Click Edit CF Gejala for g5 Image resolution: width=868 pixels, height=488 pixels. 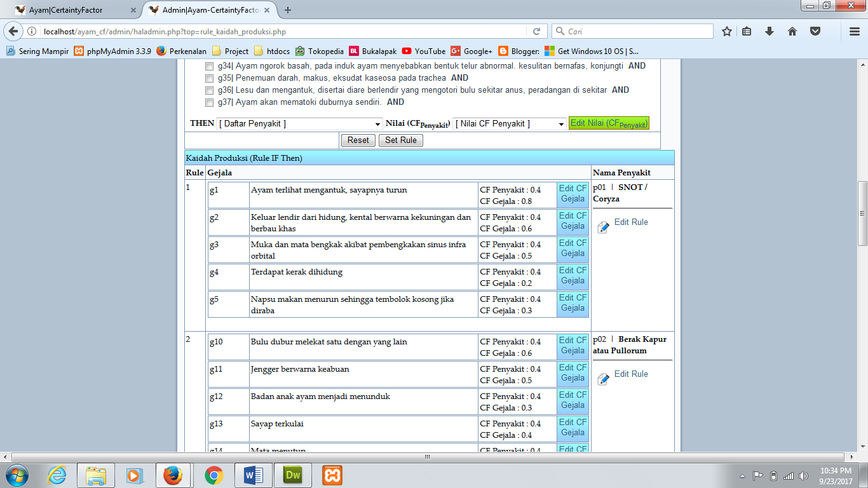pyautogui.click(x=573, y=303)
